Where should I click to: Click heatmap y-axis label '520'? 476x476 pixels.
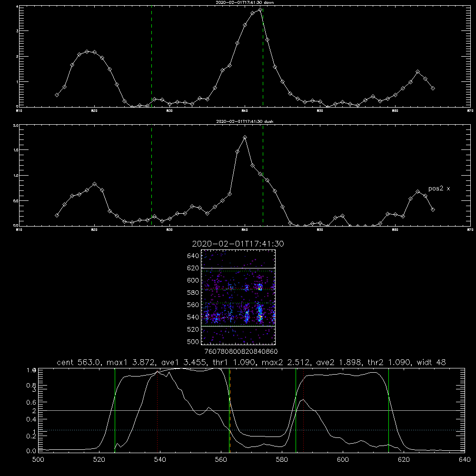[x=193, y=329]
